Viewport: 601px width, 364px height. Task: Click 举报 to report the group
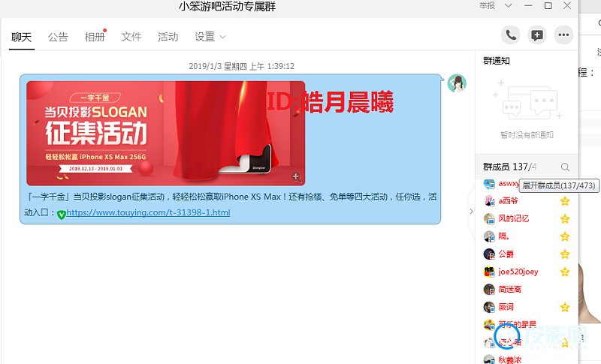click(x=487, y=5)
